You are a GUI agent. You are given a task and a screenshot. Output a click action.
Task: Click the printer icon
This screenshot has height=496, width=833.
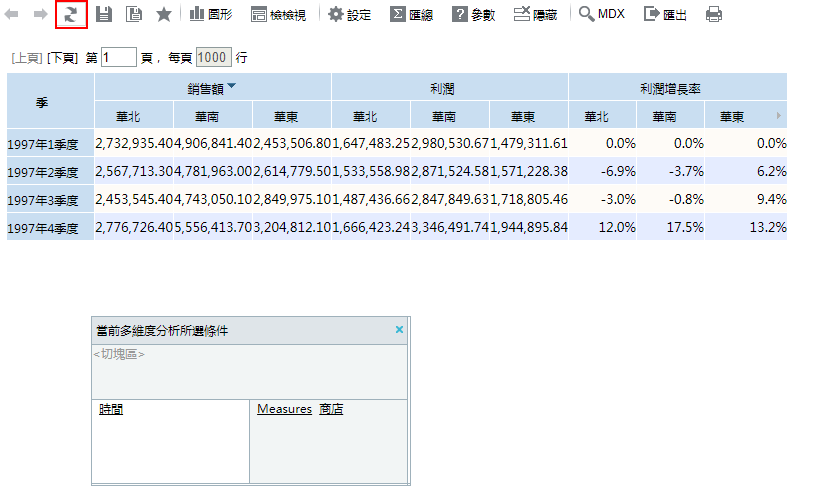coord(714,15)
